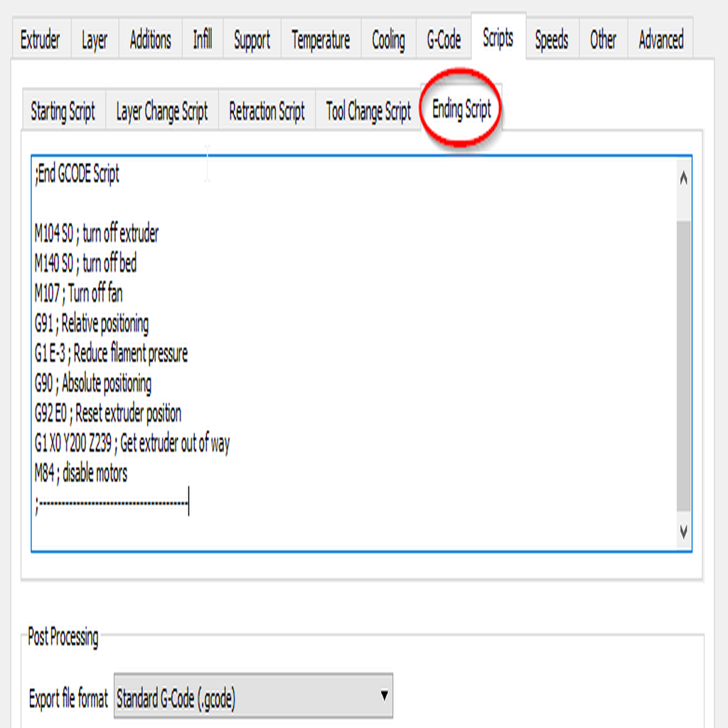
Task: Expand the Export file format dropdown
Action: point(254,696)
